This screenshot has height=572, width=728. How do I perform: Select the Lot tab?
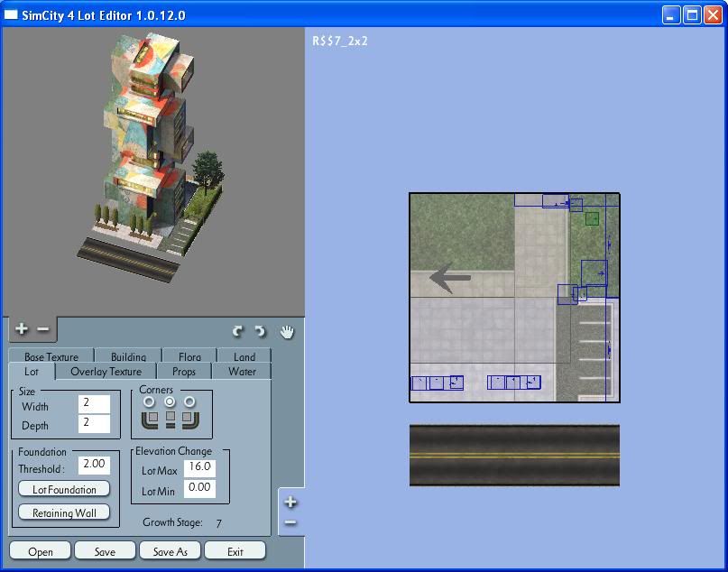(x=32, y=372)
